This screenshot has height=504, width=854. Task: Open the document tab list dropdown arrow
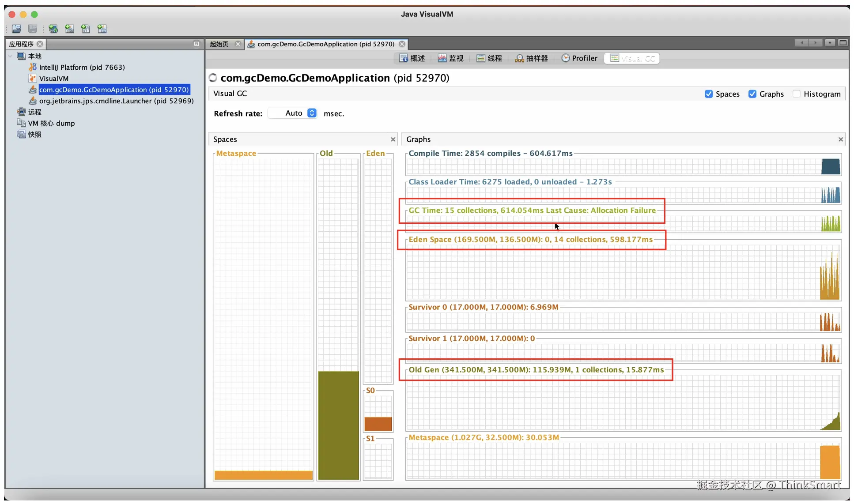coord(830,43)
